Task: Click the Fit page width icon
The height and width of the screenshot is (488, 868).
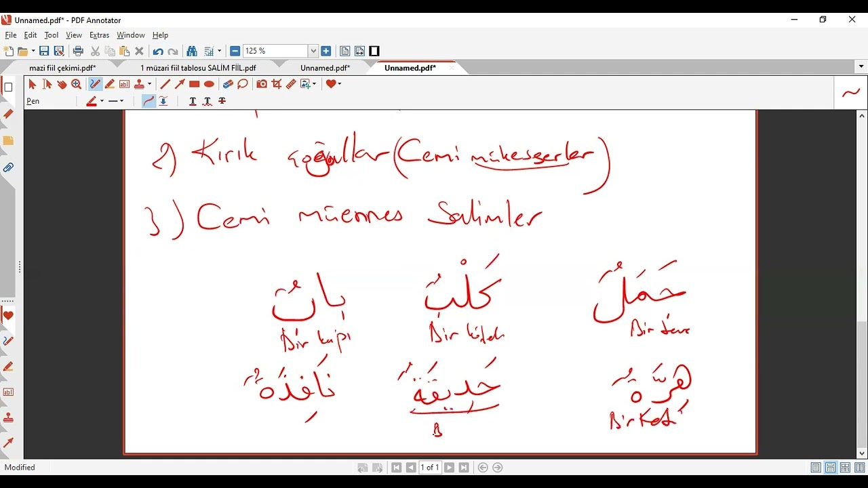Action: [359, 51]
